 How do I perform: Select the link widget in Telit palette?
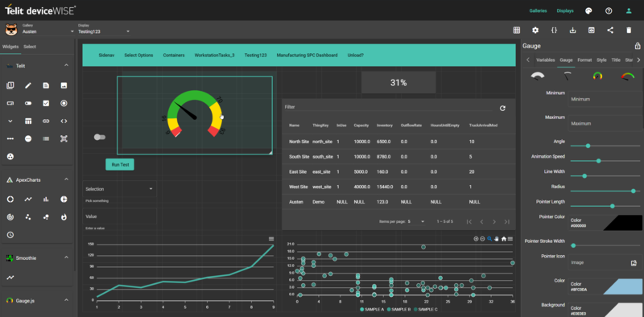(x=46, y=121)
